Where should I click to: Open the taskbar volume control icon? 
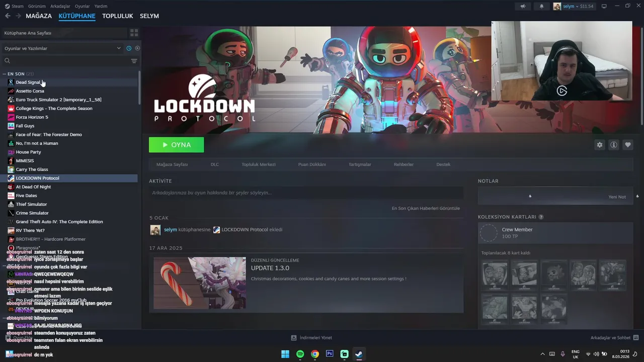[x=596, y=354]
